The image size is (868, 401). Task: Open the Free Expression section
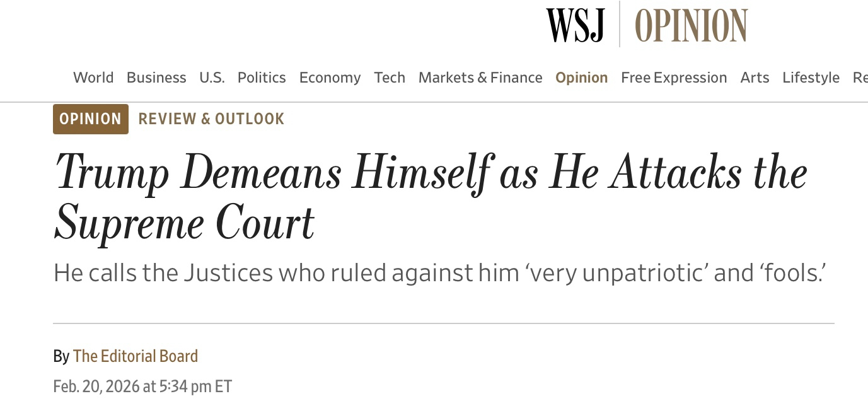click(674, 78)
